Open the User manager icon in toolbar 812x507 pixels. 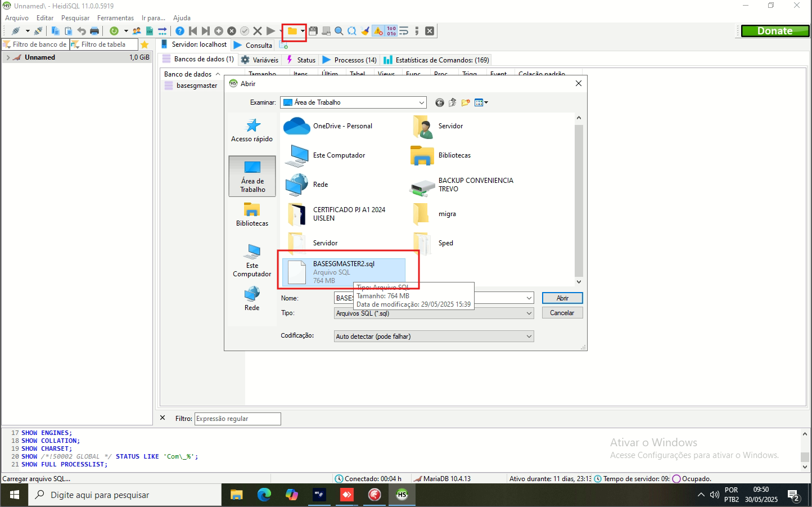137,32
